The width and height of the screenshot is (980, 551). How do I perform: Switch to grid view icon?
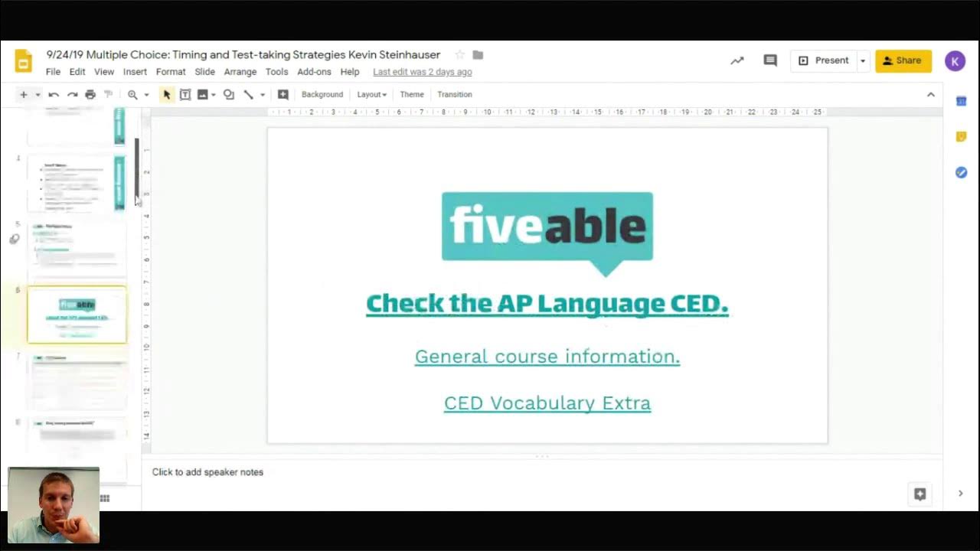point(105,498)
